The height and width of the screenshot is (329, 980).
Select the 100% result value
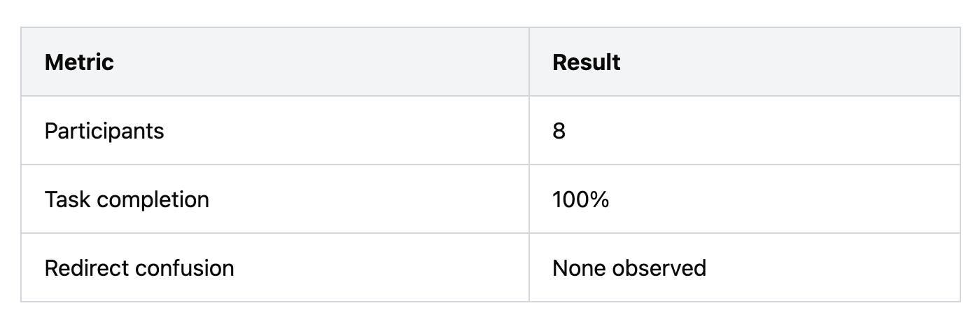point(580,199)
